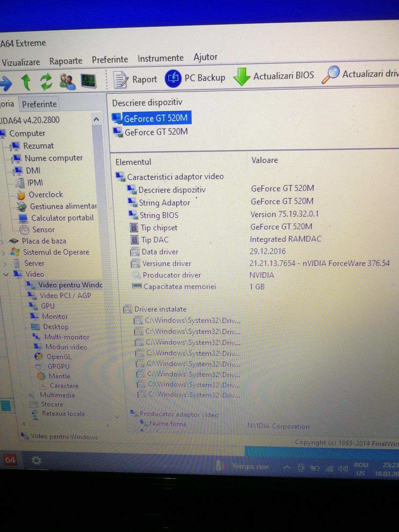Click the green refresh icon
Image resolution: width=399 pixels, height=532 pixels.
(46, 81)
